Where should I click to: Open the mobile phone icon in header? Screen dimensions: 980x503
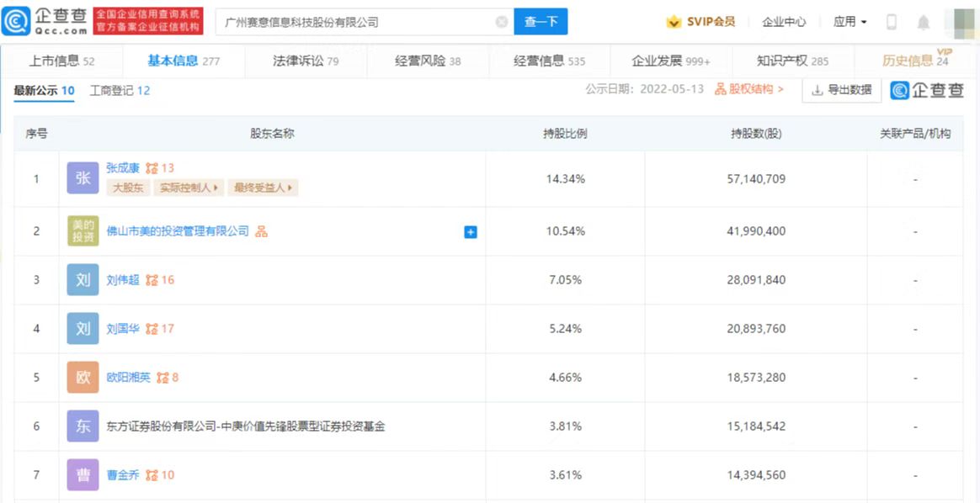(892, 22)
